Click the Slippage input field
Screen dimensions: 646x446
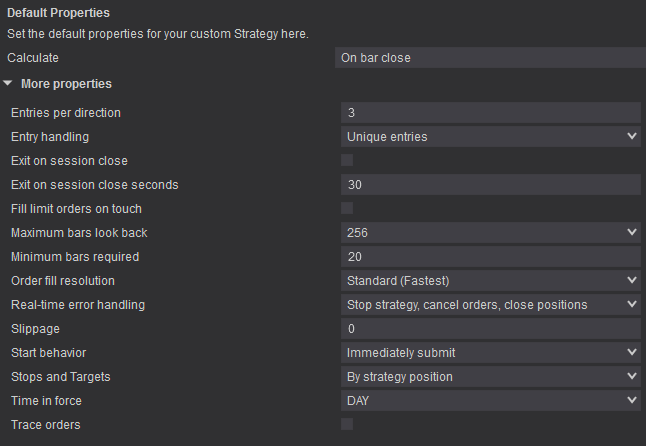(x=490, y=328)
